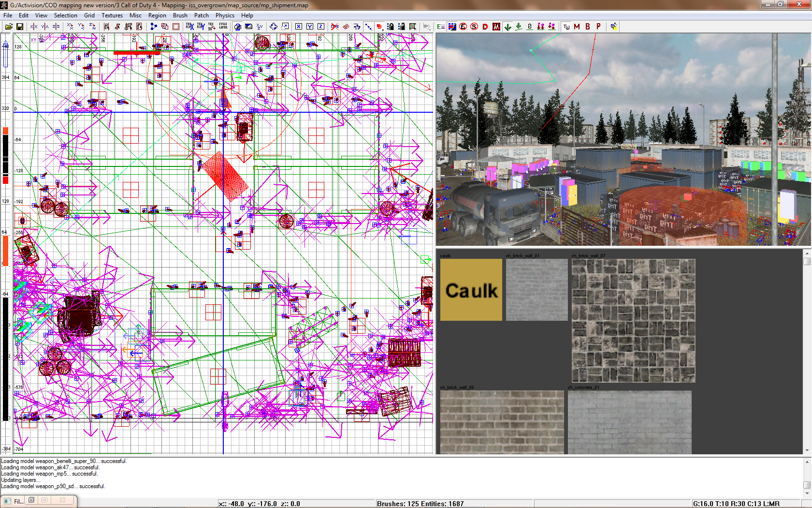Toggle the crossed-out N filter

496,27
